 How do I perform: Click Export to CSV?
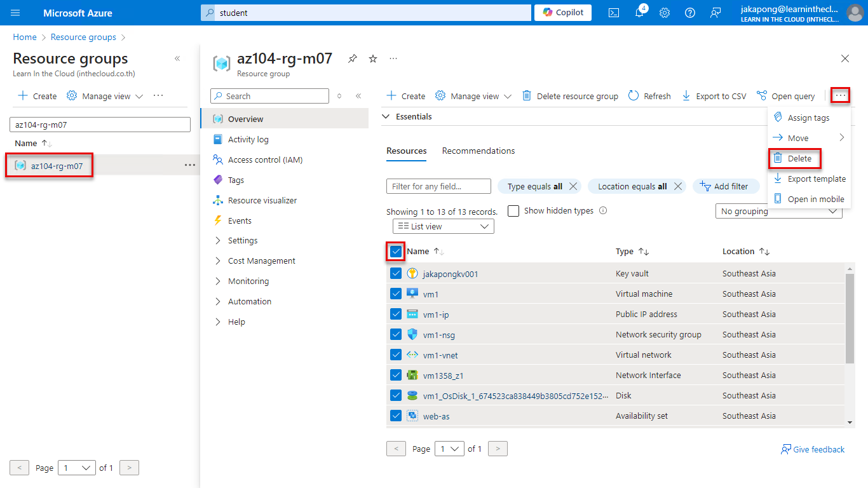(714, 96)
